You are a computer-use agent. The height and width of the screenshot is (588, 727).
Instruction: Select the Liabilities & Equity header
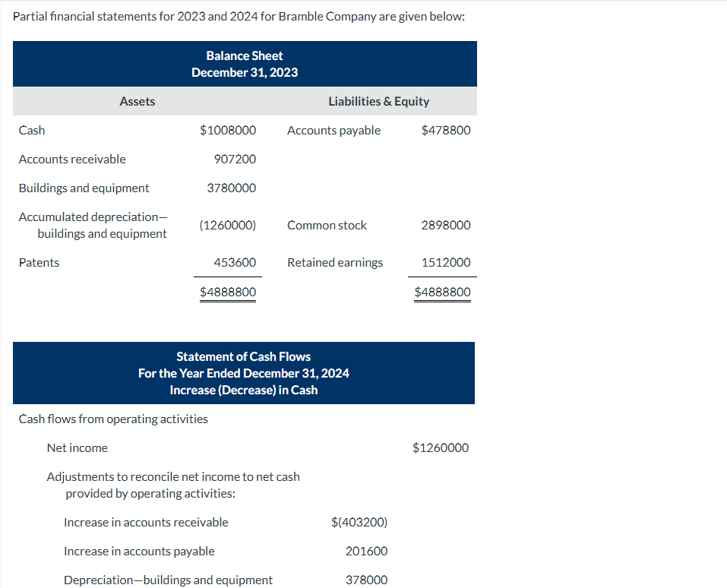click(378, 100)
